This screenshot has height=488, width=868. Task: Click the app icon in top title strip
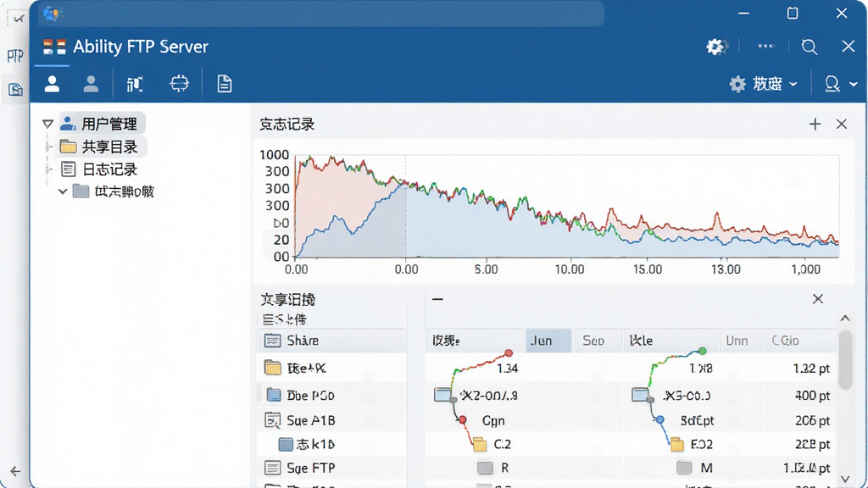53,13
